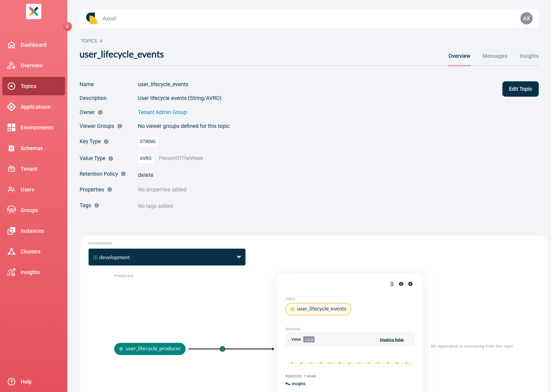Click the info icon beside Retention Policy
The image size is (551, 392).
point(124,174)
